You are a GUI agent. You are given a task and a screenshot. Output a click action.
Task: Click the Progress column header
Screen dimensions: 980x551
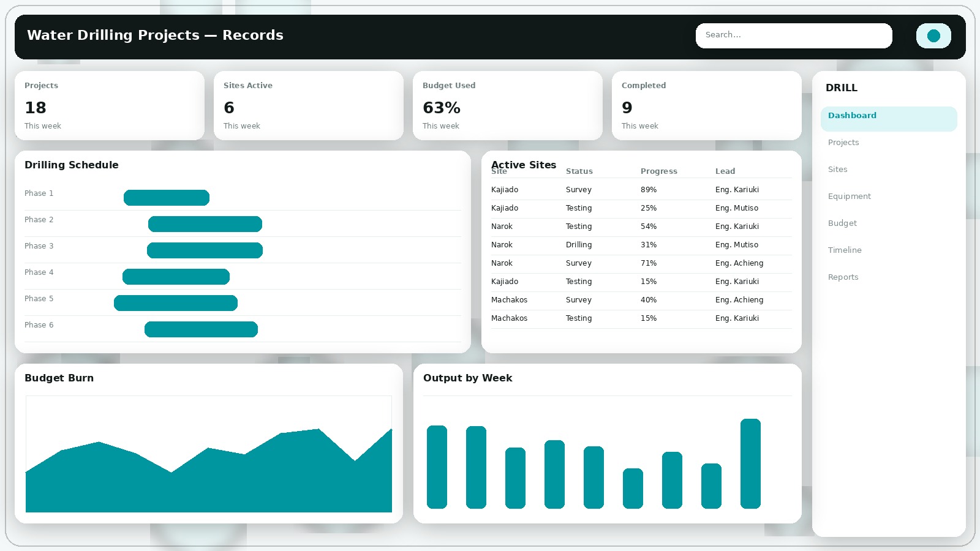pyautogui.click(x=658, y=171)
